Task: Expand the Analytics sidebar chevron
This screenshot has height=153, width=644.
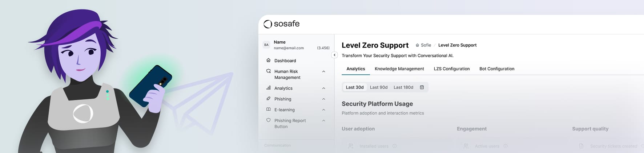Action: click(x=323, y=88)
